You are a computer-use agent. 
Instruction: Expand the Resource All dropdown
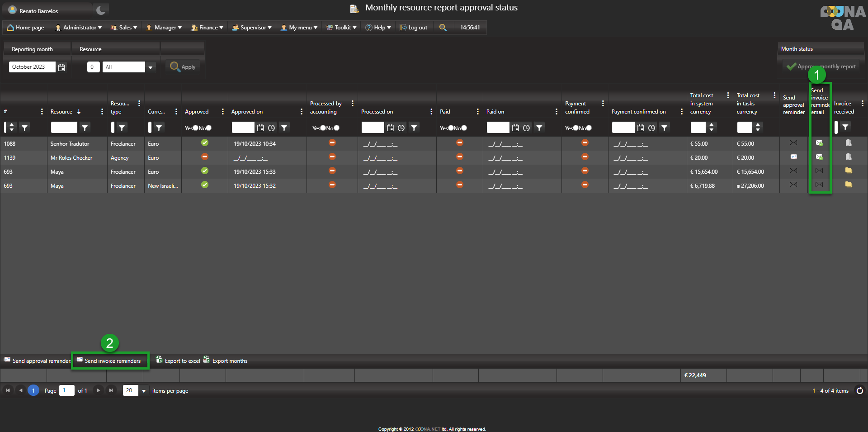click(151, 67)
